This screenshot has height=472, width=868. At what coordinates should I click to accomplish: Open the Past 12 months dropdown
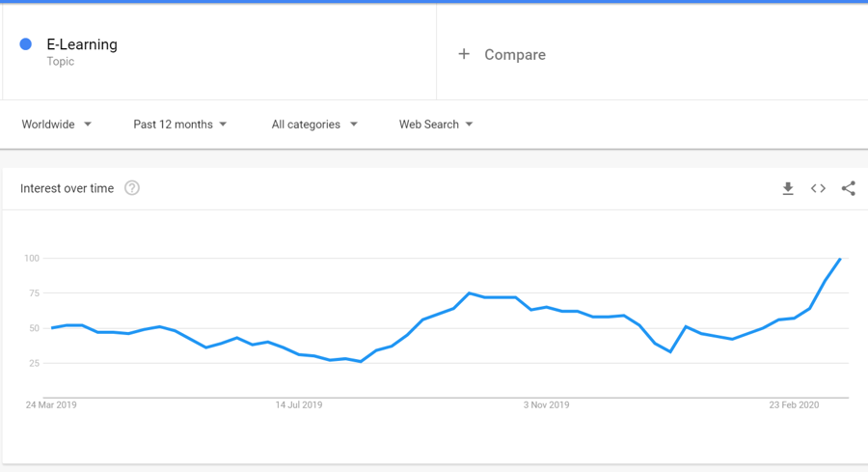180,125
